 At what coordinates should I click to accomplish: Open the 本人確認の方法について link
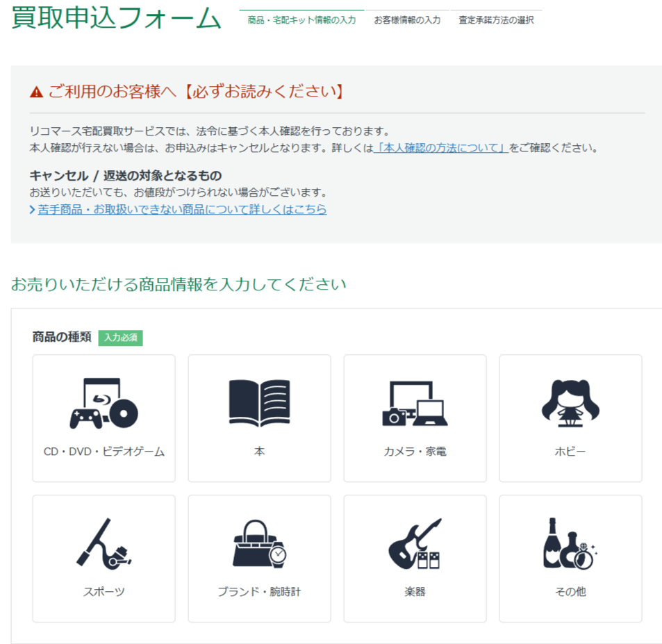click(x=441, y=148)
